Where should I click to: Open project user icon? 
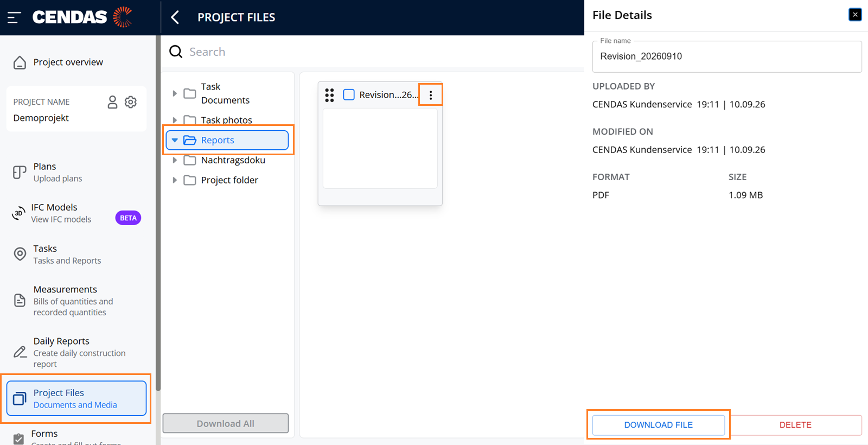(112, 102)
